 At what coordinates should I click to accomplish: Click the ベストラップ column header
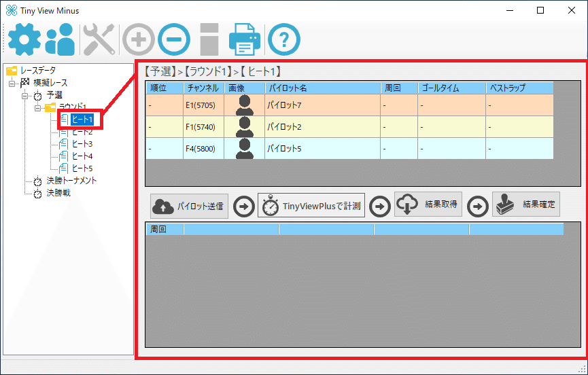pyautogui.click(x=519, y=88)
